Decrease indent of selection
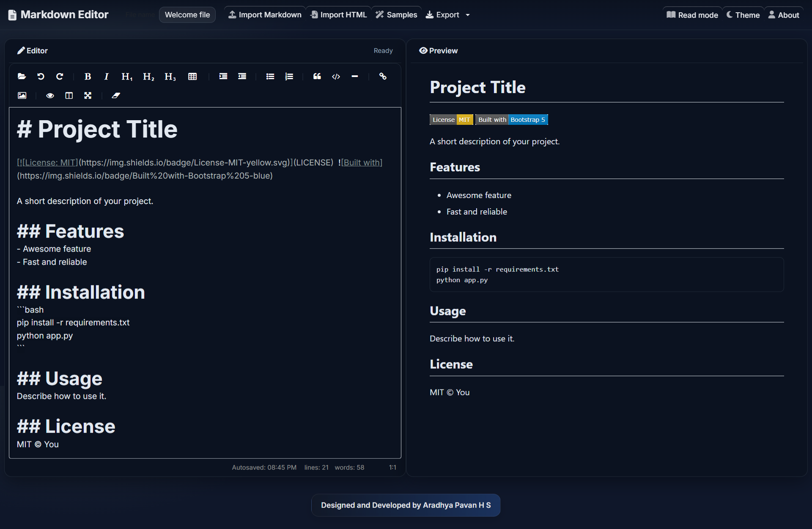Image resolution: width=812 pixels, height=529 pixels. 242,77
